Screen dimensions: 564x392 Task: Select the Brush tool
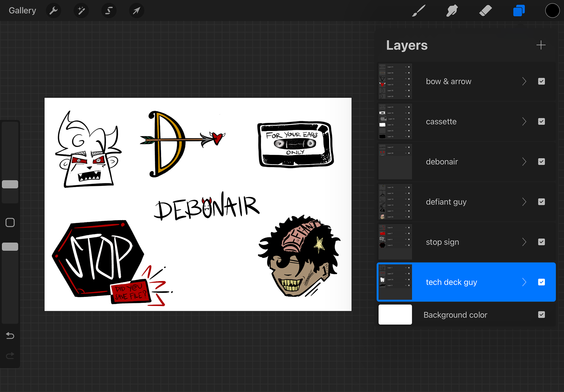(x=419, y=11)
